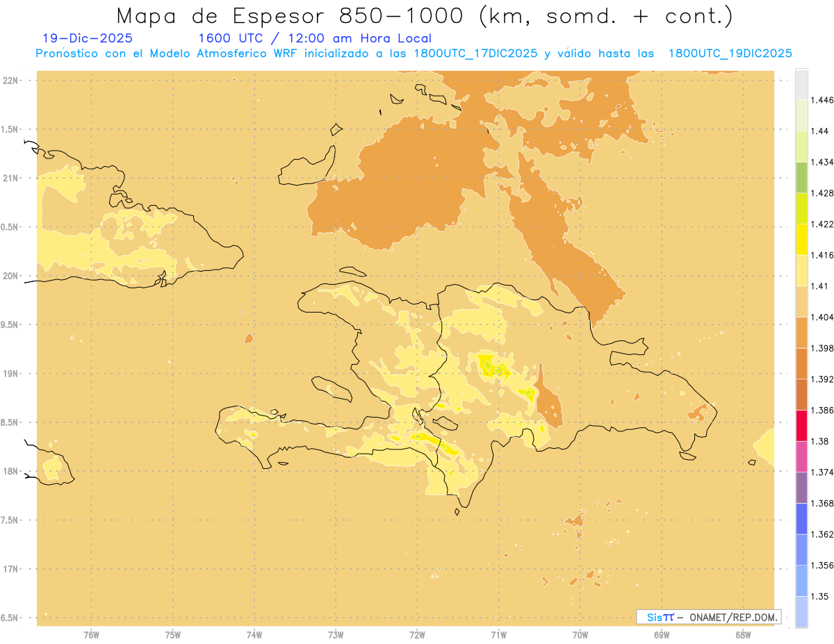The width and height of the screenshot is (834, 644).
Task: Click the 22N latitude axis label
Action: pos(12,81)
